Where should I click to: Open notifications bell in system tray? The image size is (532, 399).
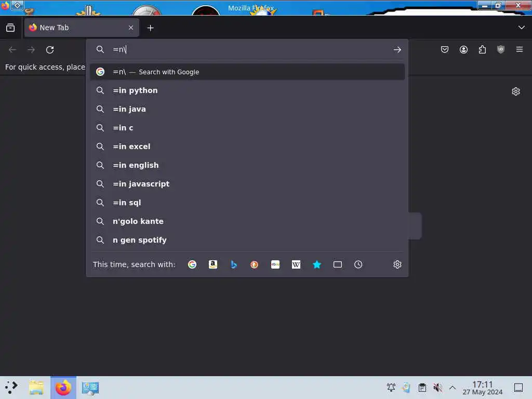point(391,387)
